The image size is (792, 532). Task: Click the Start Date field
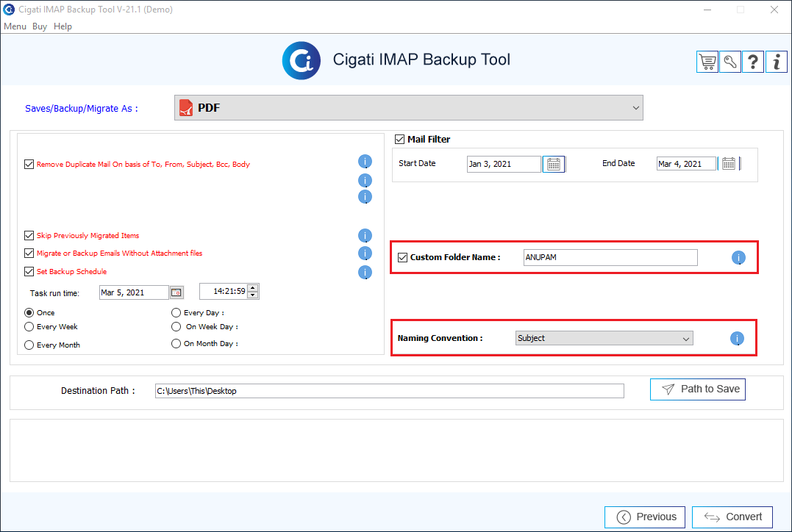(x=504, y=164)
